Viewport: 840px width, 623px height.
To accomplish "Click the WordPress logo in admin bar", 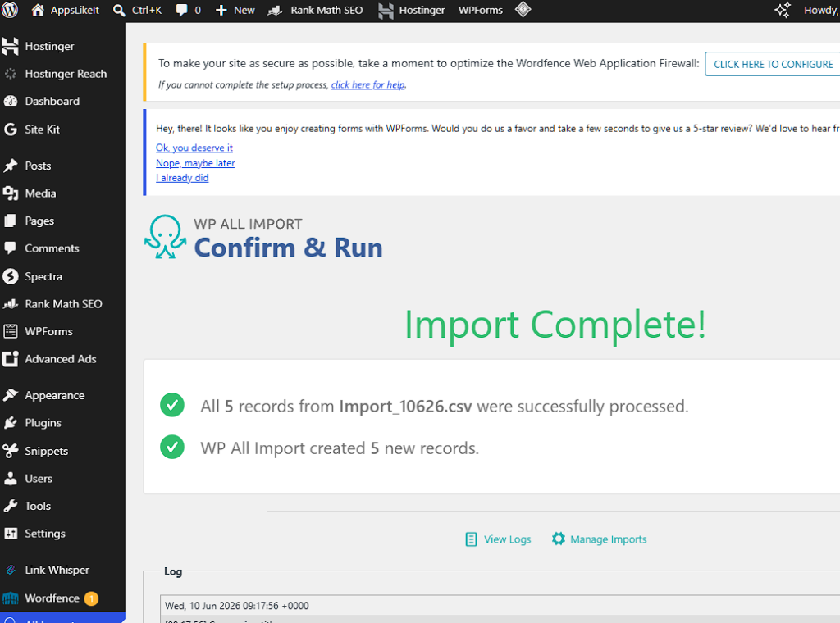I will pos(10,10).
